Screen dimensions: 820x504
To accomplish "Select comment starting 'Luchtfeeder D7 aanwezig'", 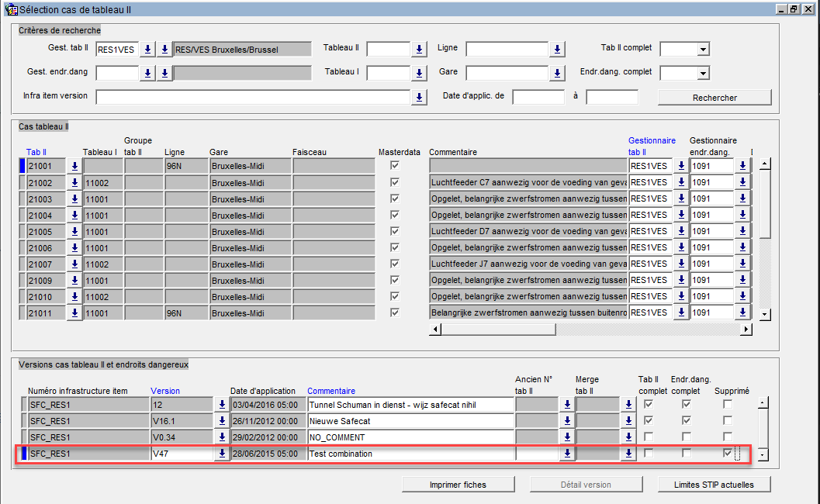I will pos(528,231).
